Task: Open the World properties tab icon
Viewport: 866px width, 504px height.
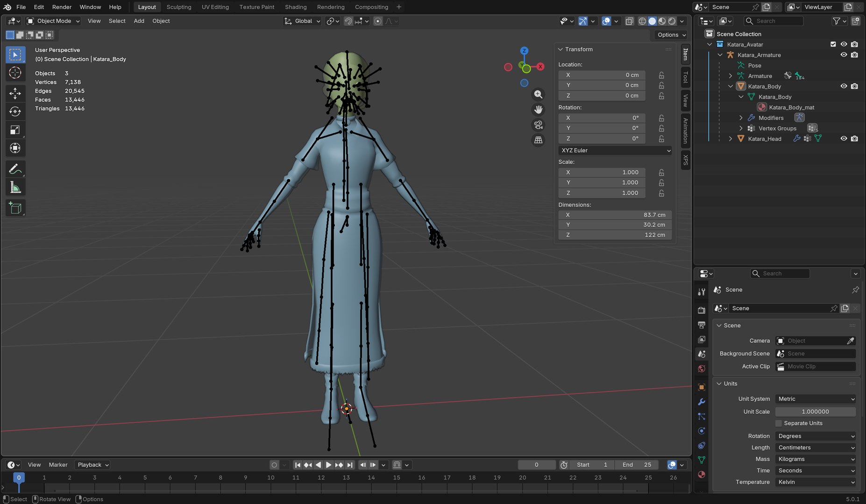Action: pyautogui.click(x=701, y=369)
